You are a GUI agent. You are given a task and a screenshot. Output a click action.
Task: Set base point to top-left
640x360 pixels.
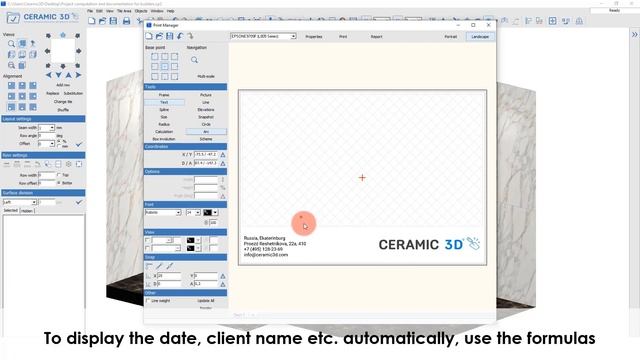(x=155, y=56)
